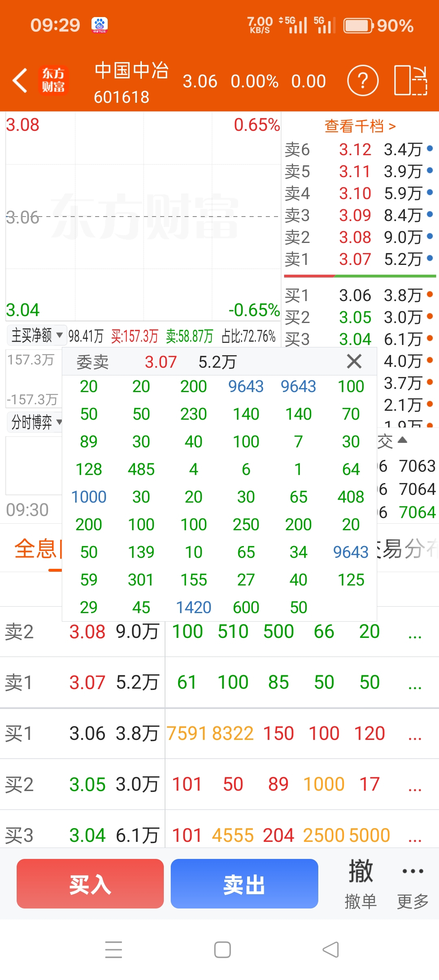Tap blue dot next to 卖6 row
Viewport: 439px width, 980px height.
click(430, 149)
